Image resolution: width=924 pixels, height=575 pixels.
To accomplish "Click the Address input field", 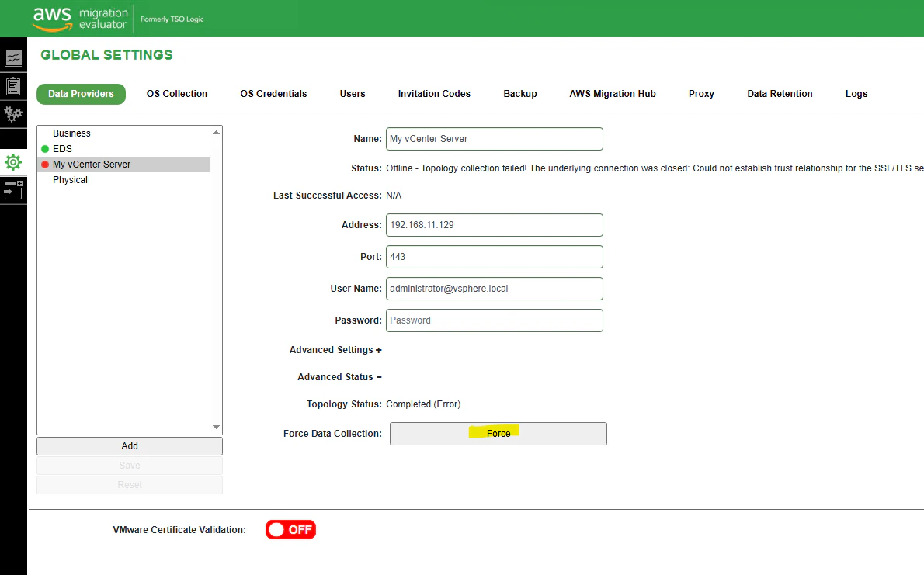I will click(495, 225).
